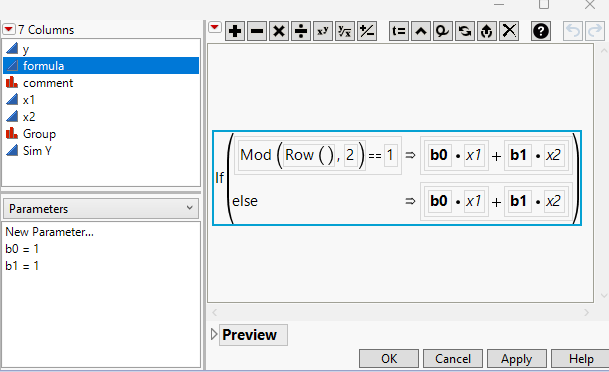Click the peel expression toolbar button
Screen dimensions: 609x372
[x=487, y=31]
